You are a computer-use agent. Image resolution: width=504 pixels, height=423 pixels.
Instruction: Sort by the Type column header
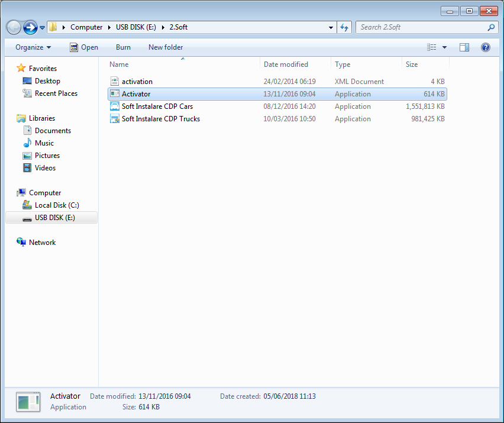[366, 64]
